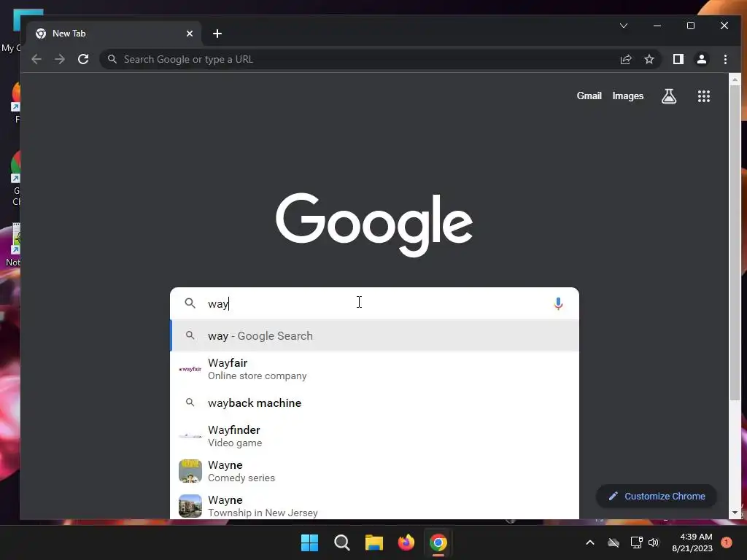Bookmark this tab with the star icon
Image resolution: width=747 pixels, height=560 pixels.
coord(649,60)
